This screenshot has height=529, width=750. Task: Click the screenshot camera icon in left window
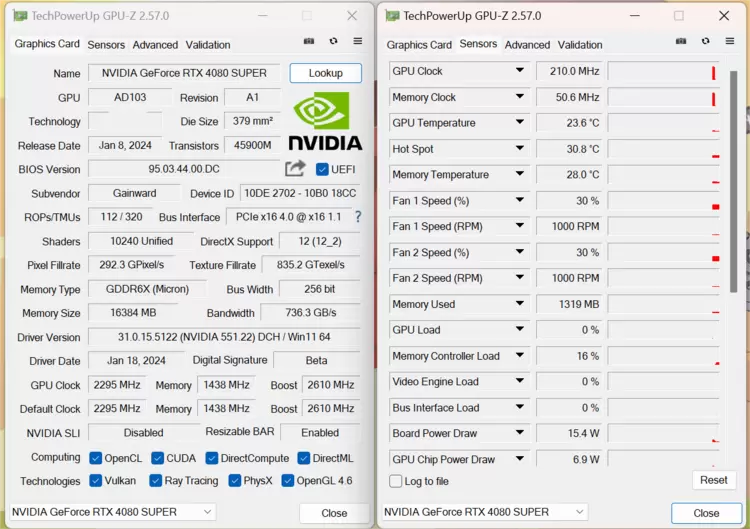[x=309, y=41]
